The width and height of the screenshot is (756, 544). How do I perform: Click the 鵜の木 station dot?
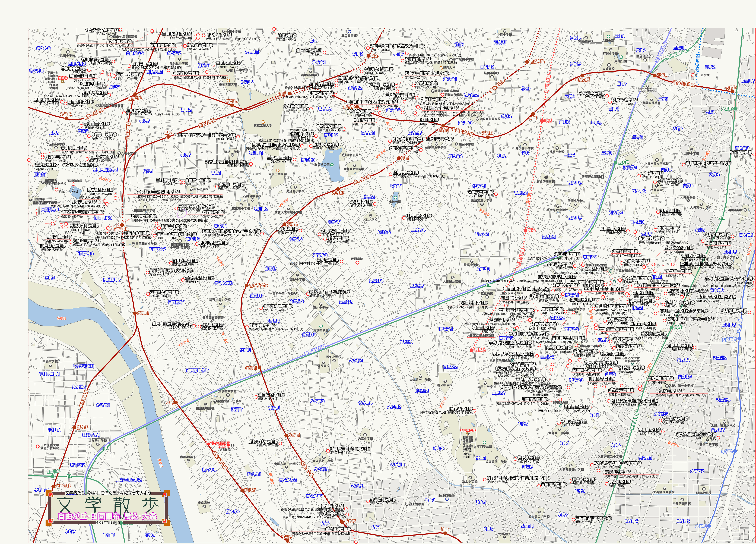tap(242, 490)
